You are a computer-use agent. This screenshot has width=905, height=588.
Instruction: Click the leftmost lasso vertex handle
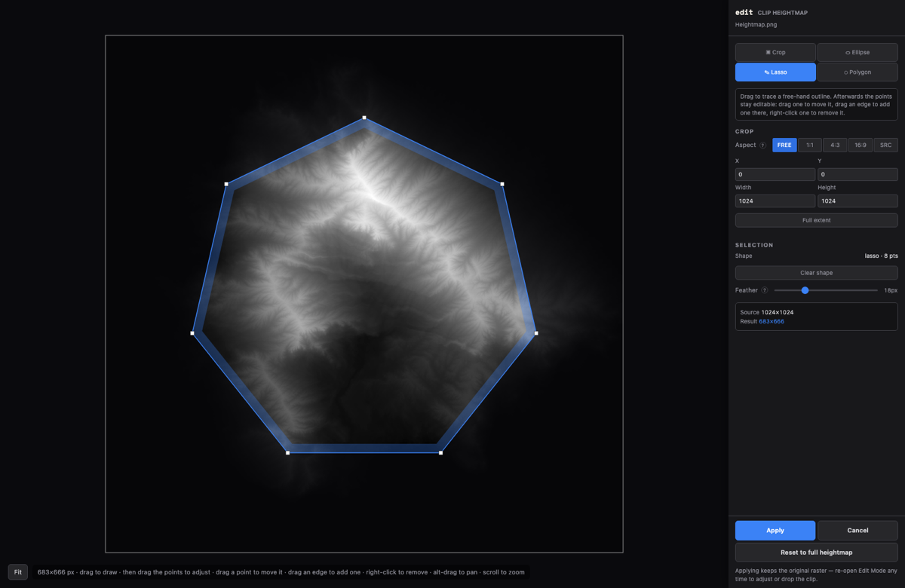coord(192,333)
